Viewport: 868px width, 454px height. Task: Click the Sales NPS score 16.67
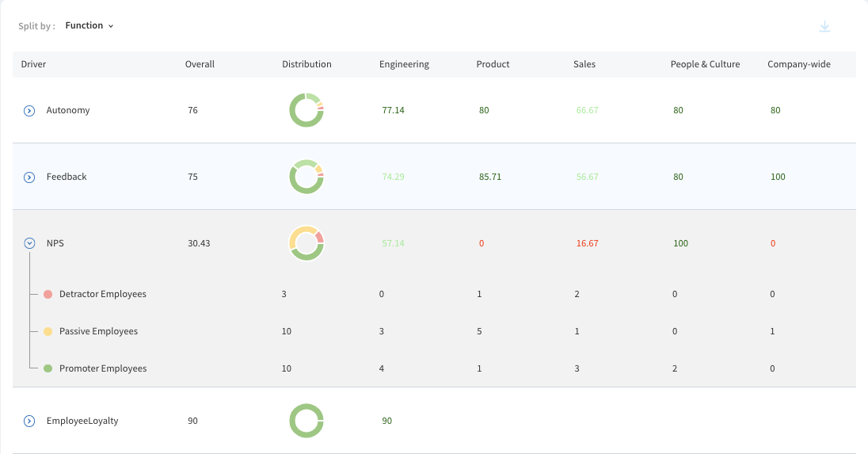(587, 243)
